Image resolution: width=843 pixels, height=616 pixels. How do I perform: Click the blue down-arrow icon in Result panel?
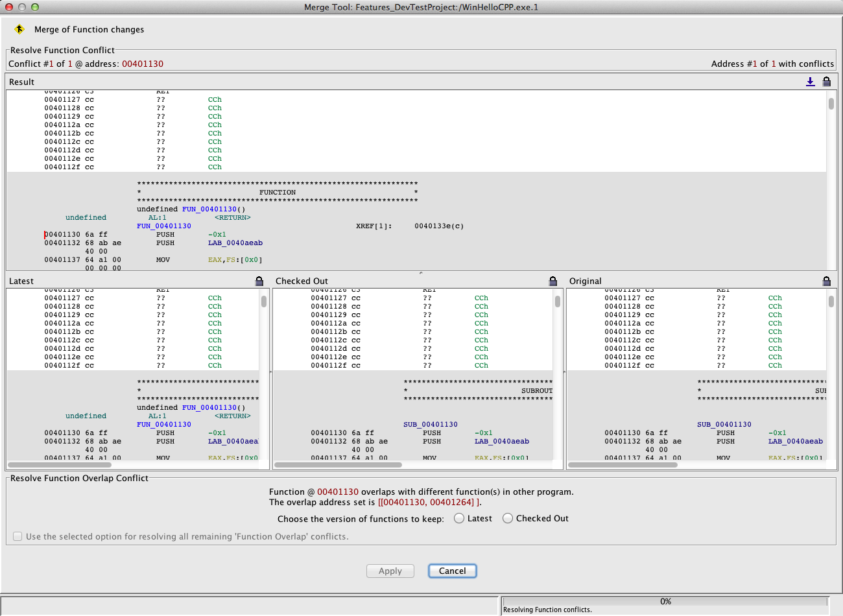[x=810, y=82]
